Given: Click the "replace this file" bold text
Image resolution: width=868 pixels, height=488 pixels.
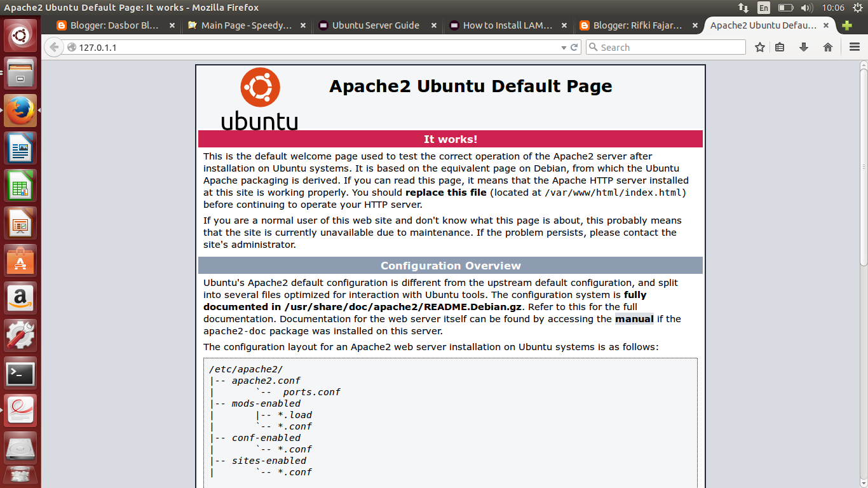Looking at the screenshot, I should (446, 193).
